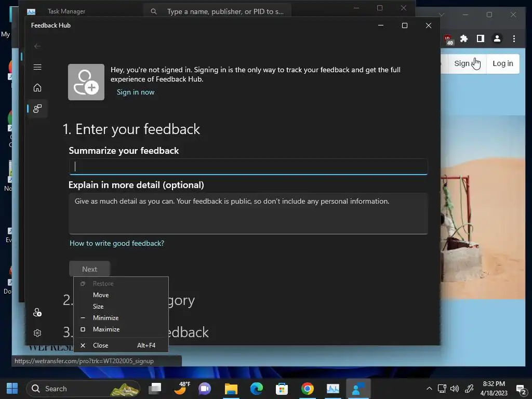Viewport: 532px width, 399px height.
Task: Open weather widget showing 48°F
Action: [181, 389]
